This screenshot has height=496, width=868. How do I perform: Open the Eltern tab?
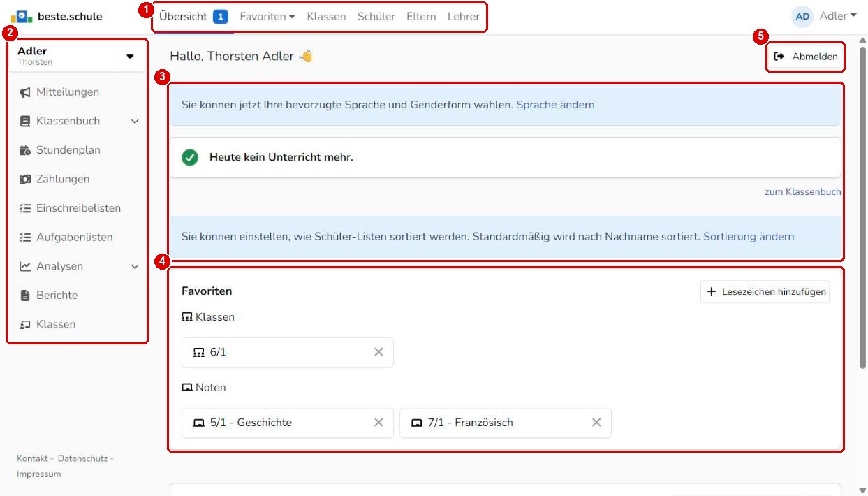coord(421,16)
